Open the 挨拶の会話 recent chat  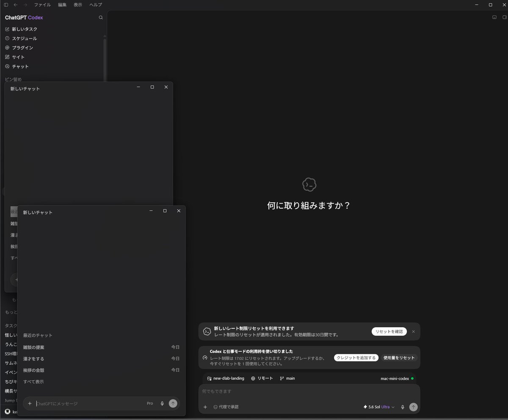pos(101,370)
